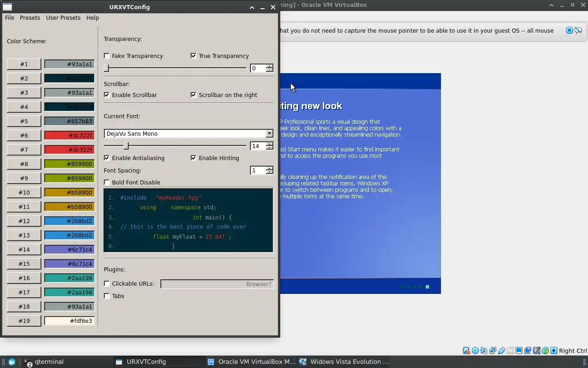588x368 pixels.
Task: Click the #2aa198 cyan swatch beside #17
Action: (69, 292)
